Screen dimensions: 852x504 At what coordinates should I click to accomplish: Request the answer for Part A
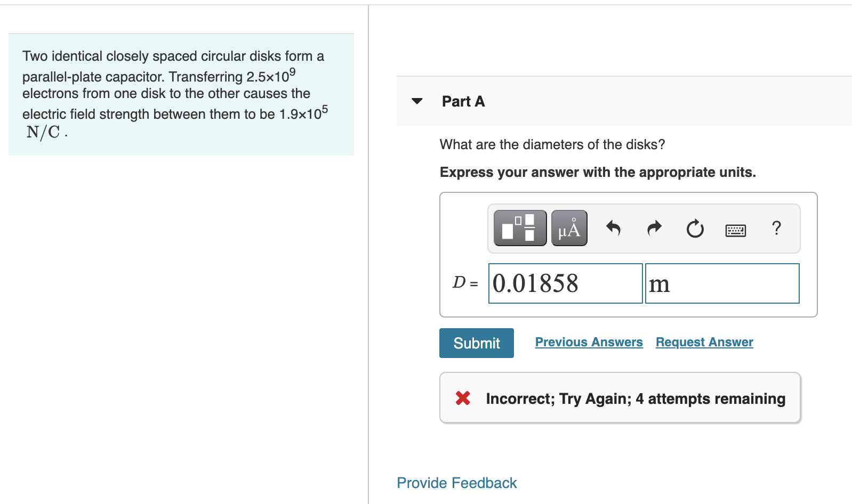click(x=703, y=342)
